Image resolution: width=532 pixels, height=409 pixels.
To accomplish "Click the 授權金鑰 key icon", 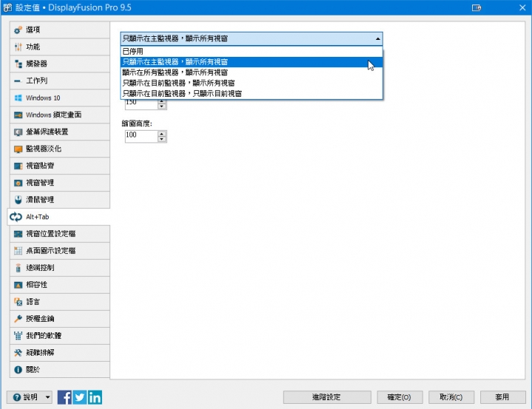I will [x=18, y=318].
